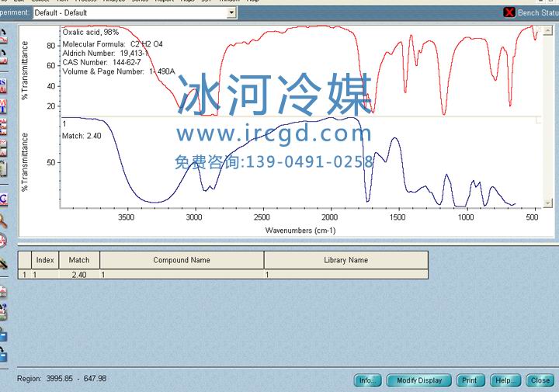Viewport: 559px width, 392px height.
Task: Click the Print button
Action: [470, 380]
